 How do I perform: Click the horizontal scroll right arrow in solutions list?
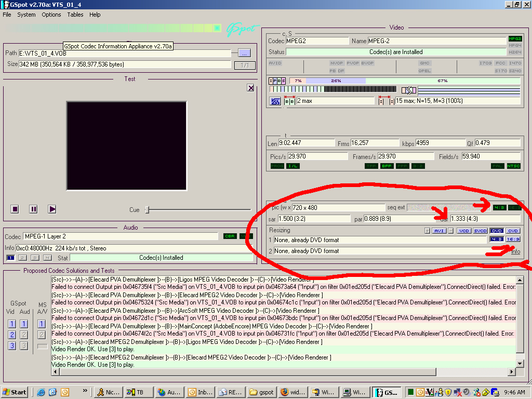pyautogui.click(x=512, y=372)
